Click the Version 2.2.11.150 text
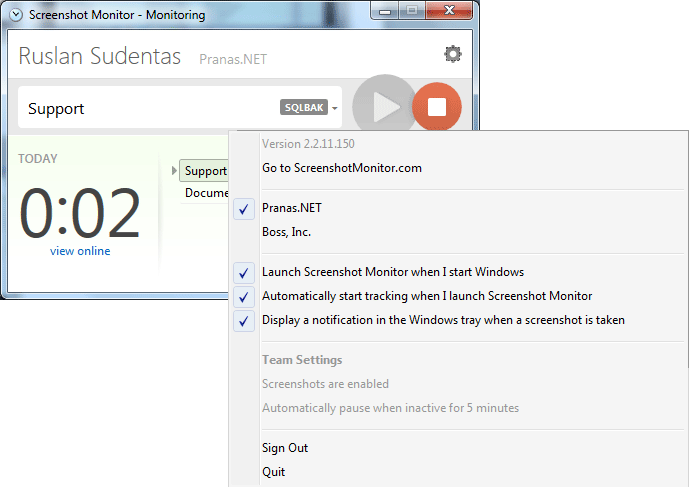Screen dimensions: 689x487 [x=308, y=144]
